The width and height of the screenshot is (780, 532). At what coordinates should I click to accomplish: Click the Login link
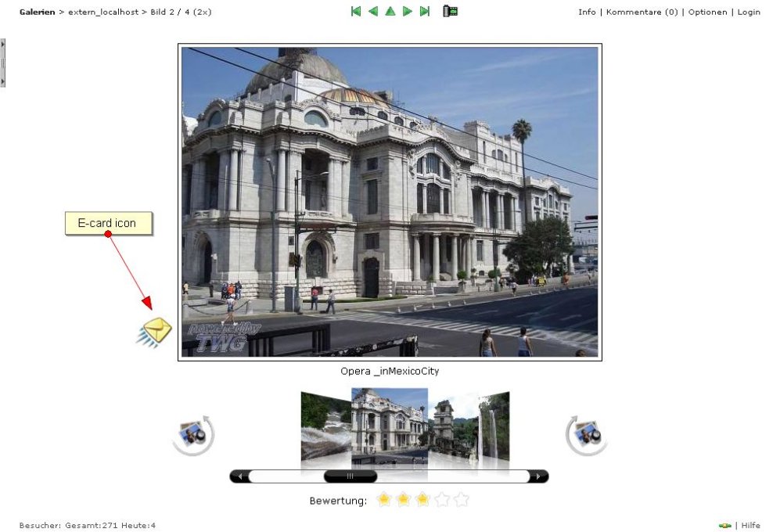pyautogui.click(x=749, y=12)
